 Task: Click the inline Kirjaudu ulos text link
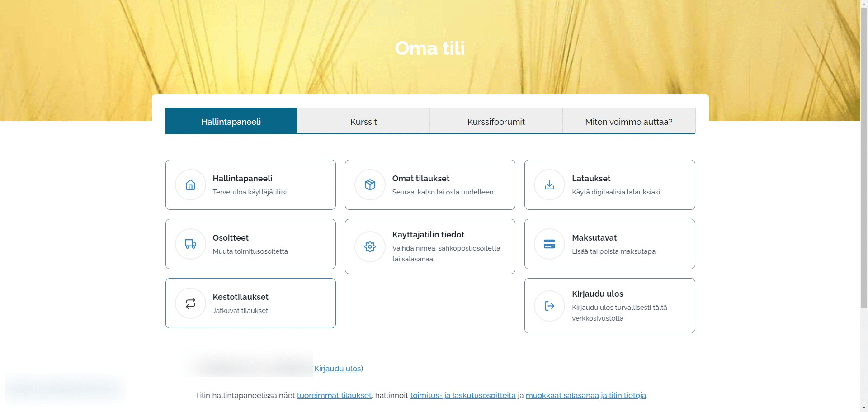pyautogui.click(x=337, y=369)
